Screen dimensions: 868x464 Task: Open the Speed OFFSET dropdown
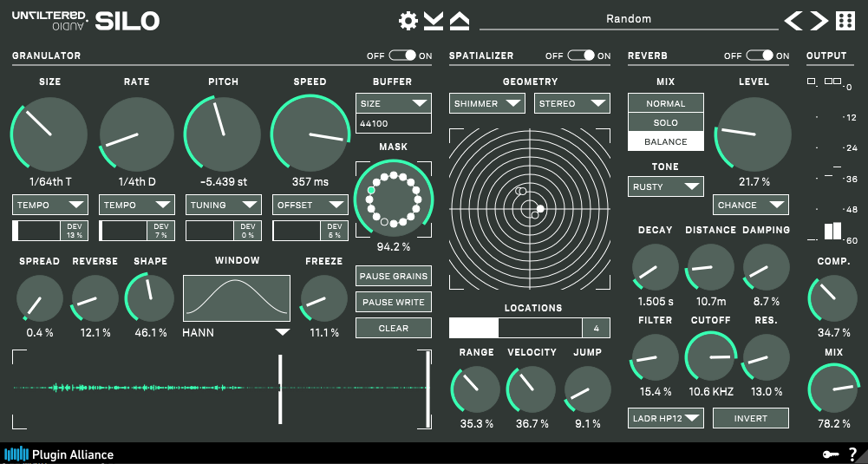(310, 205)
